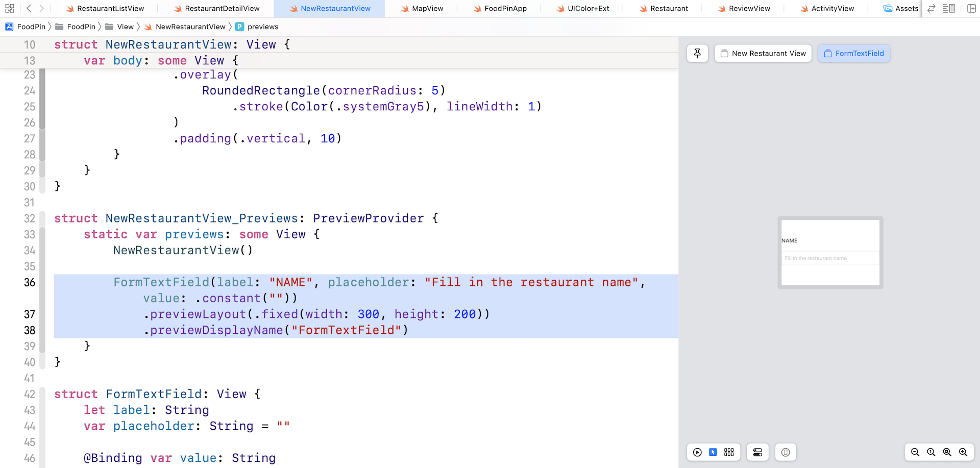Pin the current preview
The image size is (980, 468).
697,53
